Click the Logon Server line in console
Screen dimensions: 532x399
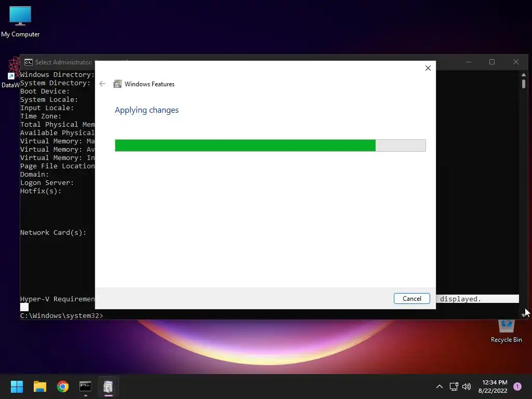click(47, 183)
